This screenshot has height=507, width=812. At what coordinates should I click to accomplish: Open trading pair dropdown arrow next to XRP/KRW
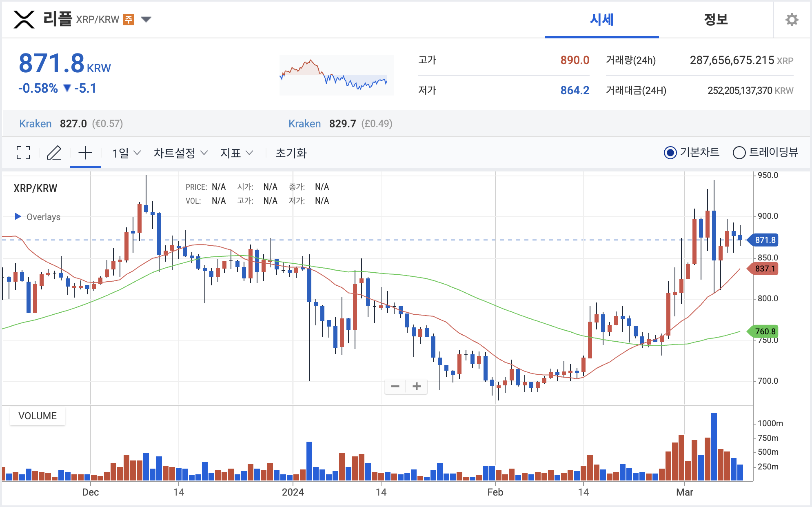(x=146, y=19)
